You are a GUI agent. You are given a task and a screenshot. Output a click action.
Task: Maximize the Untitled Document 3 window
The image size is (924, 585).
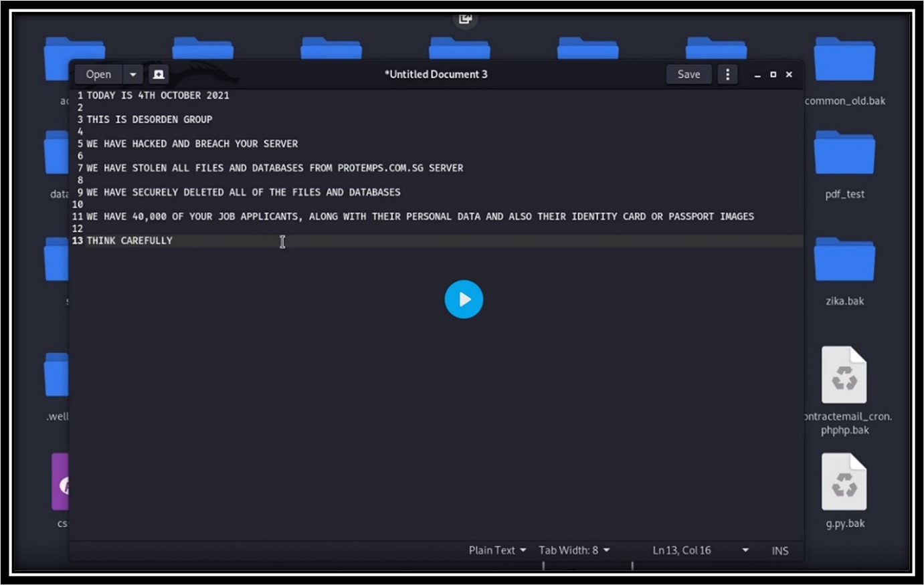tap(773, 75)
